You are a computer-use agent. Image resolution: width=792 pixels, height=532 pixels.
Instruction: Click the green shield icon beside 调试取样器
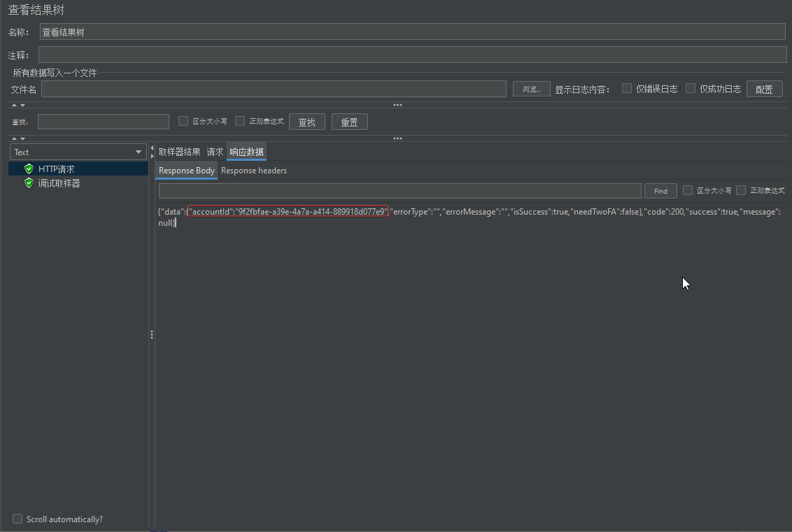pyautogui.click(x=29, y=183)
